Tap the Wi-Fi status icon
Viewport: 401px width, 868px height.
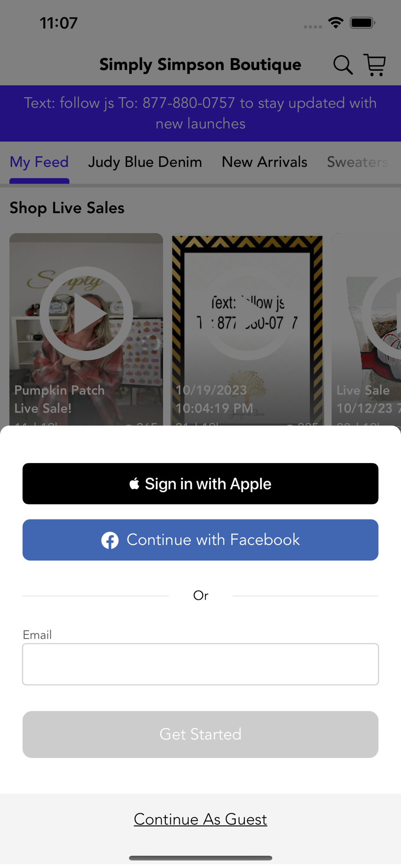[x=335, y=23]
